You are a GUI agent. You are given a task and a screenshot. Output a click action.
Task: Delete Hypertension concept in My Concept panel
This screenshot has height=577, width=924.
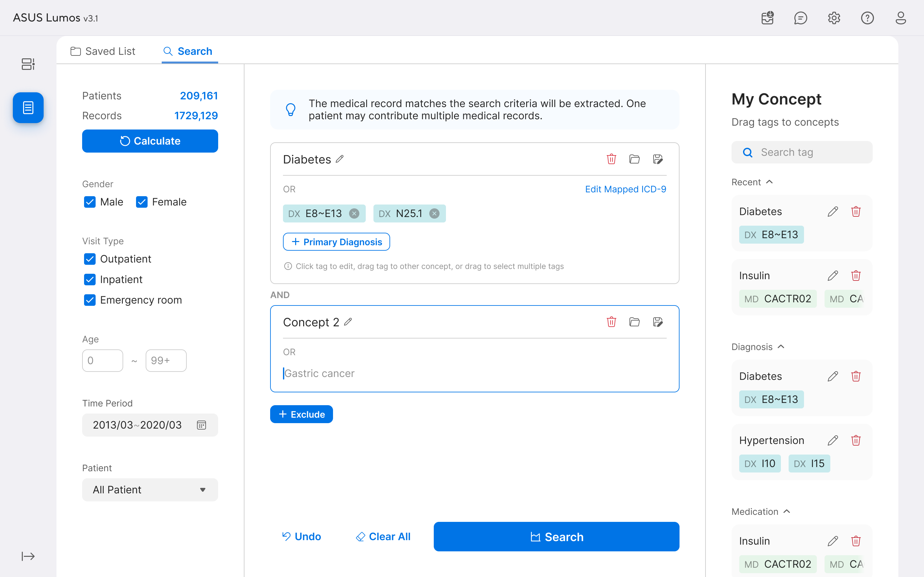[x=856, y=440]
